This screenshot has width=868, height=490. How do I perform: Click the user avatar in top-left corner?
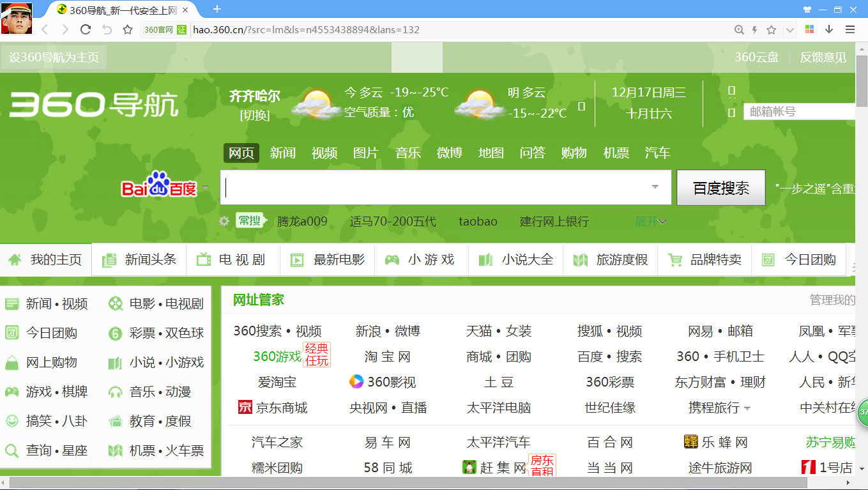pos(17,17)
